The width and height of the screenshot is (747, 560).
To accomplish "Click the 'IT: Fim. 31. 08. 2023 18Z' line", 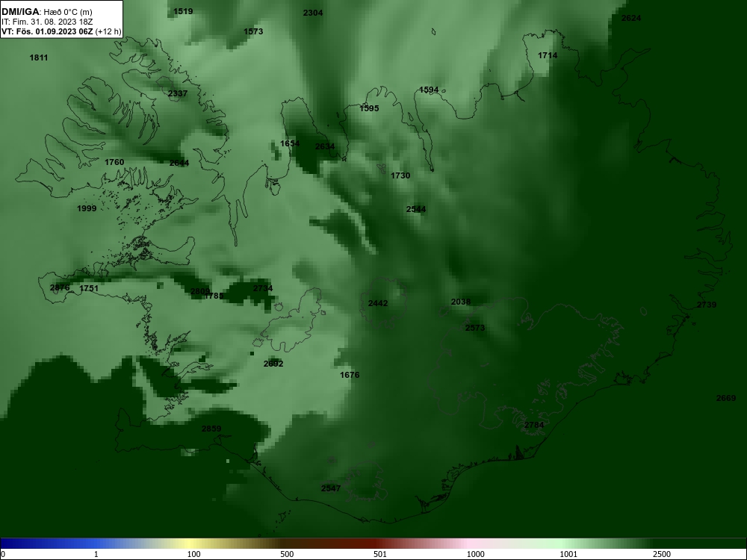I will point(46,22).
